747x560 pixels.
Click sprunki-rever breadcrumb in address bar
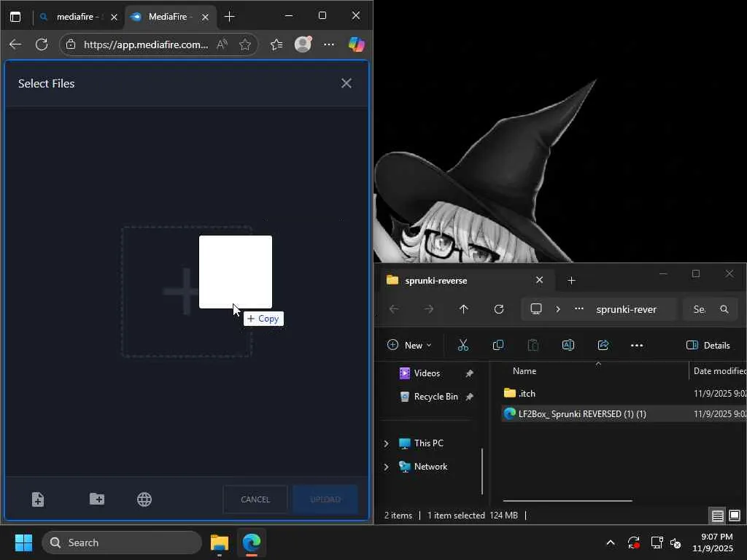click(626, 309)
